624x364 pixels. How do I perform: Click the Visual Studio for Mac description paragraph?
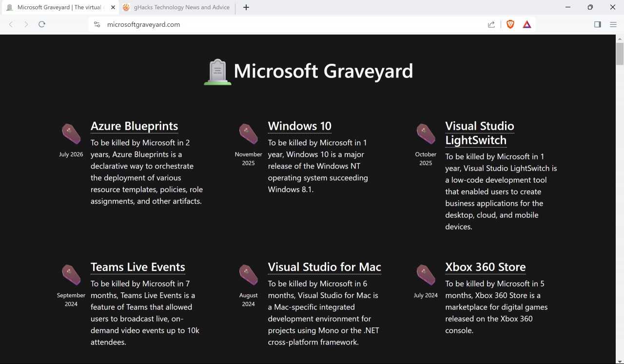(x=324, y=313)
